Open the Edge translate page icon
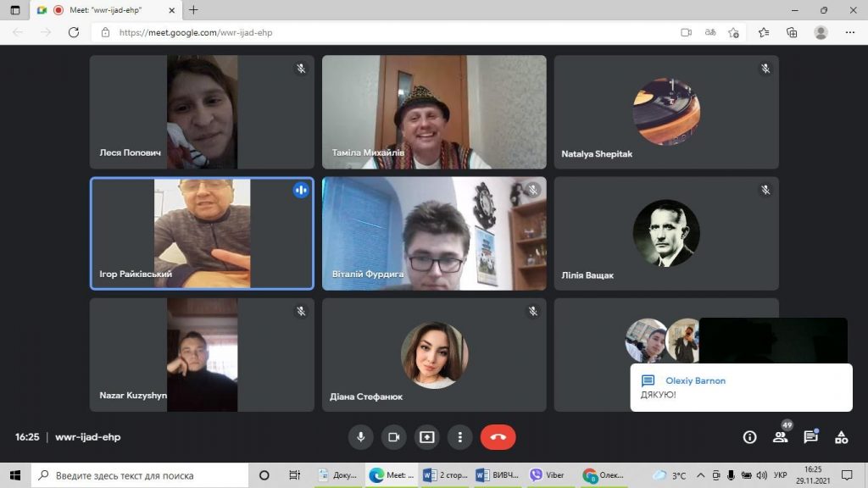This screenshot has width=868, height=488. tap(710, 32)
